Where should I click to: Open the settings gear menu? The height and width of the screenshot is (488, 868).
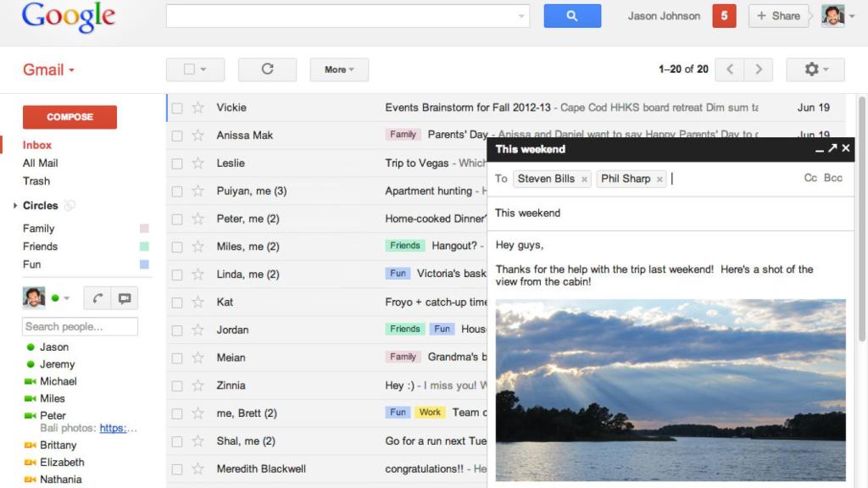[815, 69]
